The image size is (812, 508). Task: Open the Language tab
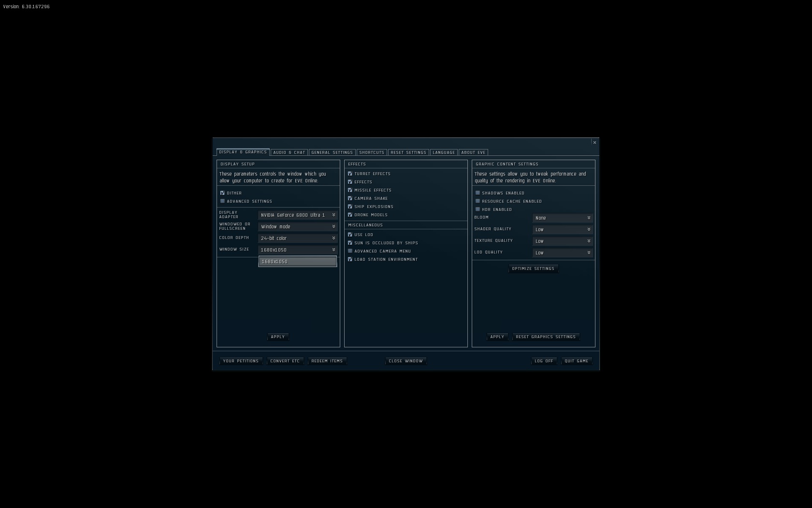tap(444, 152)
